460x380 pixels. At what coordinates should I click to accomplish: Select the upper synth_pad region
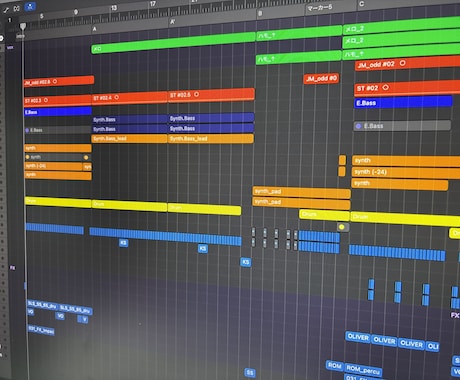(302, 192)
